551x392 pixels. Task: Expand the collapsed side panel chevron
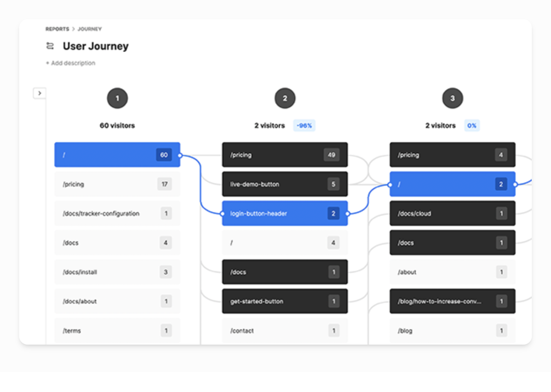[x=39, y=93]
